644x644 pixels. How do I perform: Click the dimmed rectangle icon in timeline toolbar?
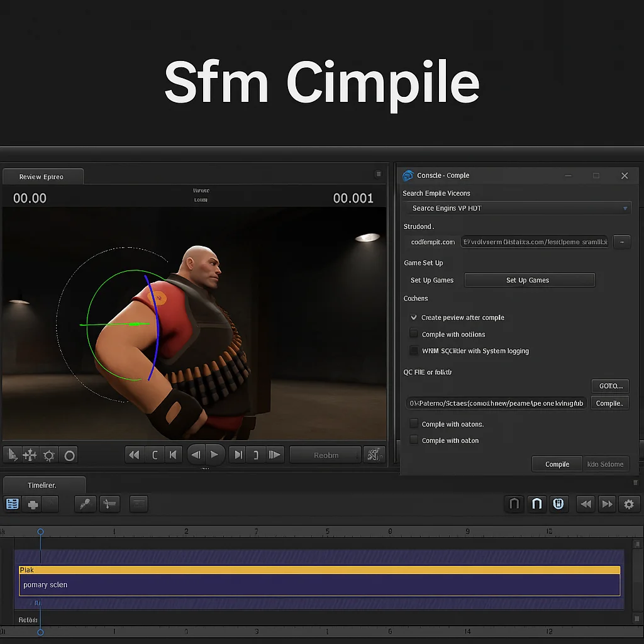pos(139,504)
